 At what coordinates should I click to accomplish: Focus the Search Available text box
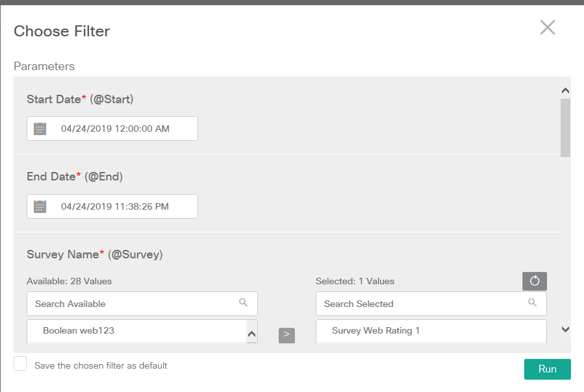130,304
